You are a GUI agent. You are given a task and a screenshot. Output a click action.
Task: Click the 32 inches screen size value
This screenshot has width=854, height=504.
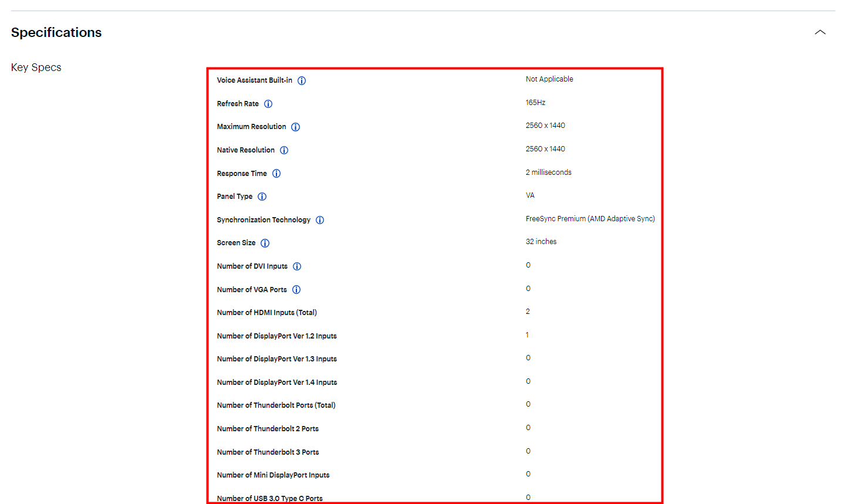click(x=541, y=242)
